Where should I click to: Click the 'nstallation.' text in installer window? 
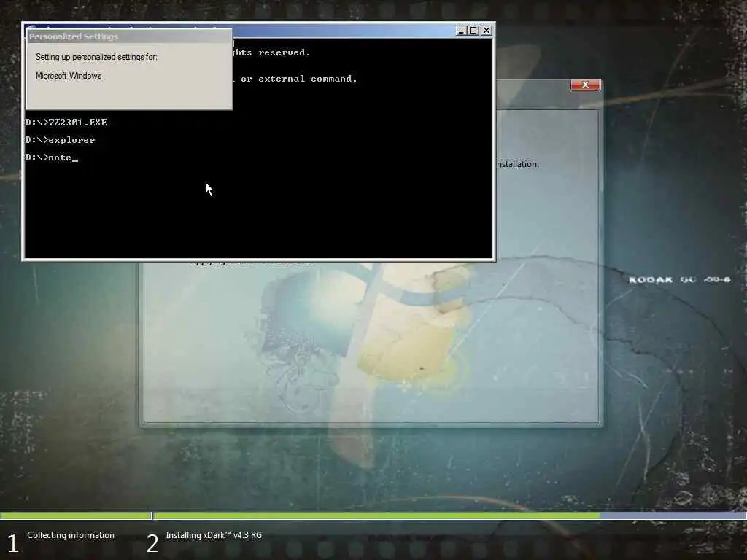point(518,164)
